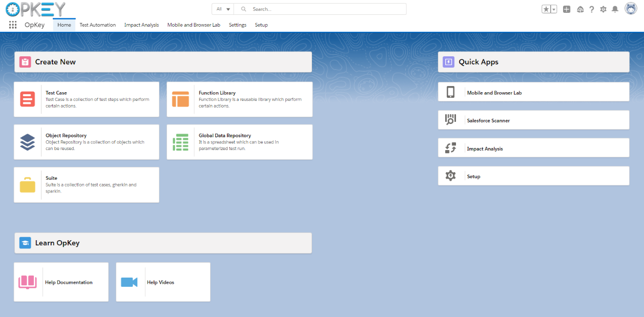Image resolution: width=644 pixels, height=317 pixels.
Task: Open the Mobile and Browser Lab tab
Action: (194, 25)
